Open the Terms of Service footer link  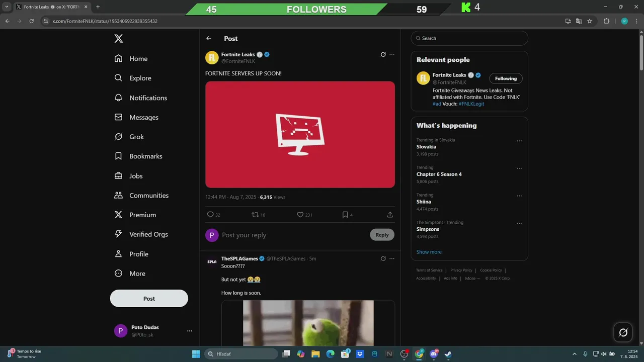coord(429,270)
